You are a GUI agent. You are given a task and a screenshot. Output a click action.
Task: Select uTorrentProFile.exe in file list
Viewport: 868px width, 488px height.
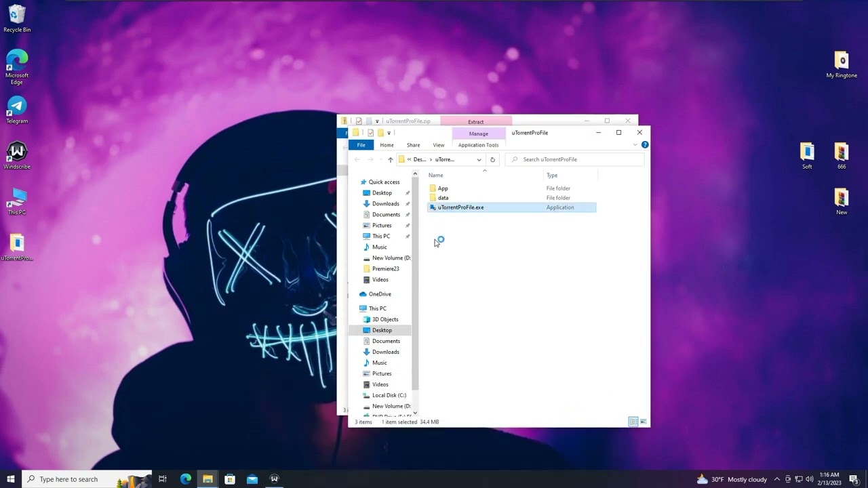[x=512, y=207]
